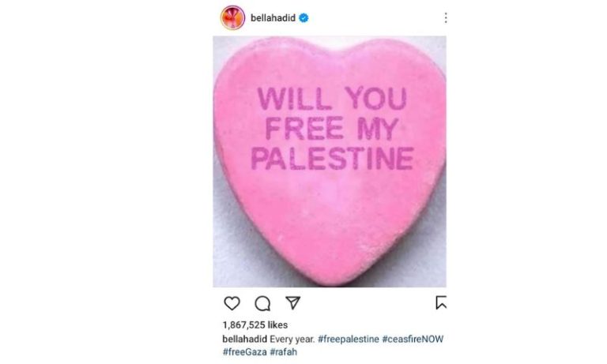Click the 'WILL YOU FREE MY PALESTINE' text on the heart

tap(333, 129)
